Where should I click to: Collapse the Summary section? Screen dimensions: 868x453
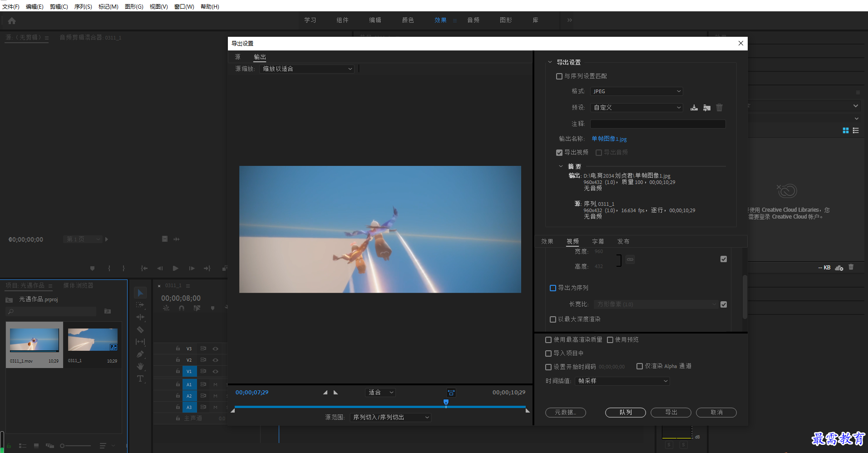point(561,166)
